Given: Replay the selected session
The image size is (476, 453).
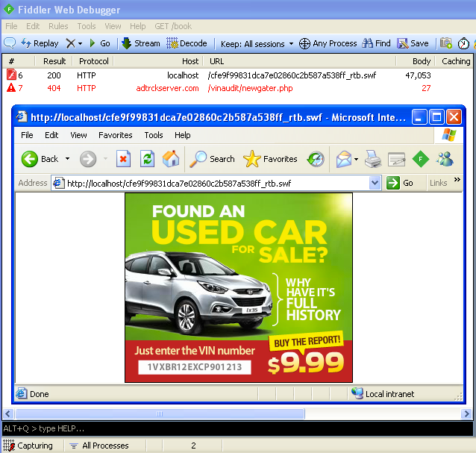Looking at the screenshot, I should click(40, 43).
